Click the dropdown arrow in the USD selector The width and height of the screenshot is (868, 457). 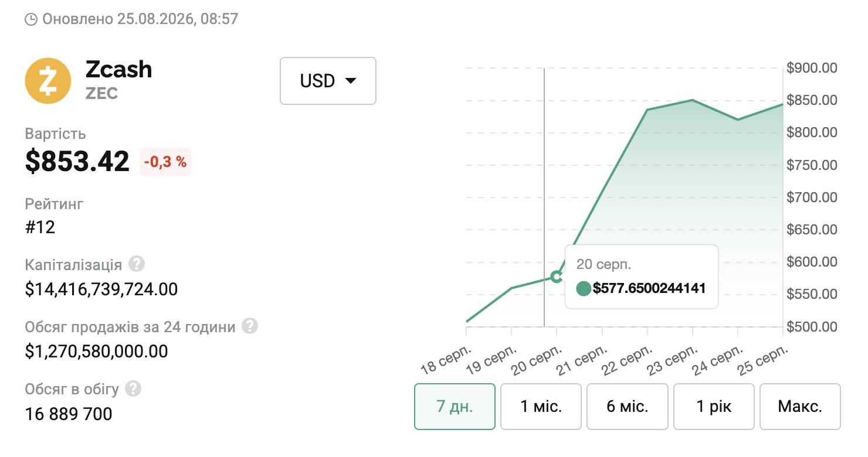coord(351,81)
